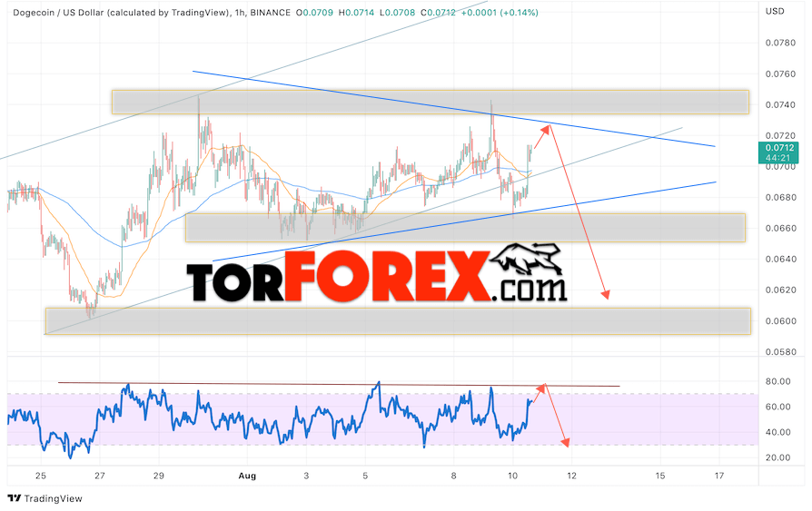
Task: Click the 0.0680 price axis label
Action: coord(780,197)
